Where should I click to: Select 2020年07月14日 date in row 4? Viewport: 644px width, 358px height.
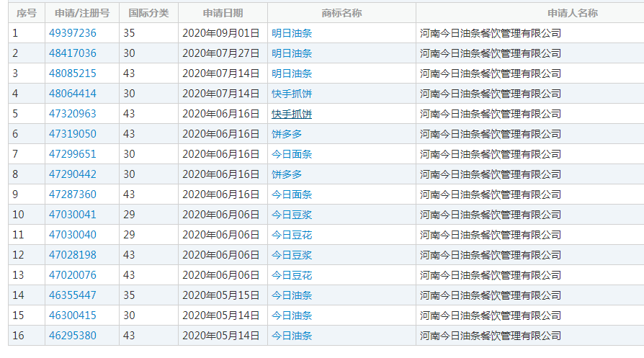pos(221,93)
